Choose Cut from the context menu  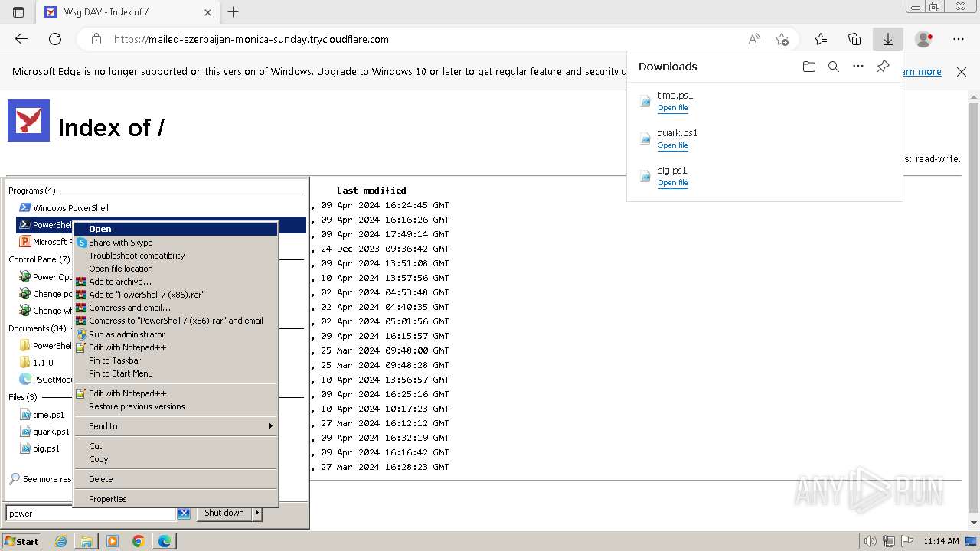click(175, 446)
